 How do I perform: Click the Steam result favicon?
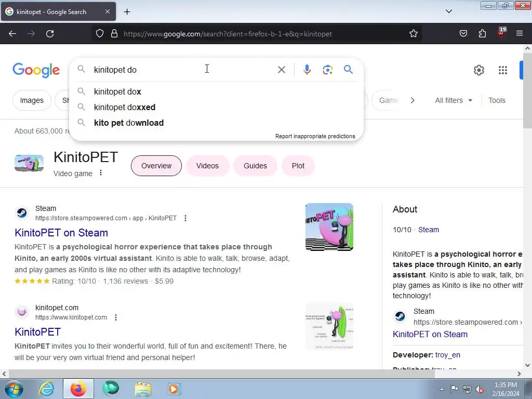[x=22, y=212]
